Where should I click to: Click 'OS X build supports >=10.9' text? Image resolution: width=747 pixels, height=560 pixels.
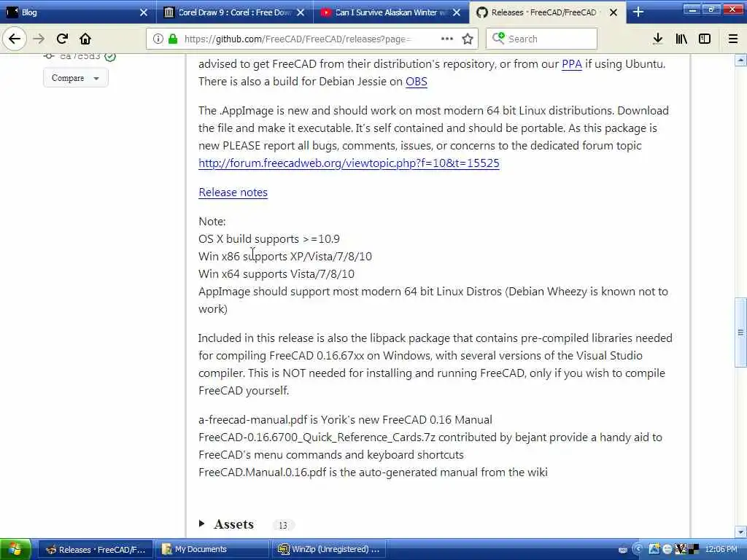(x=269, y=239)
